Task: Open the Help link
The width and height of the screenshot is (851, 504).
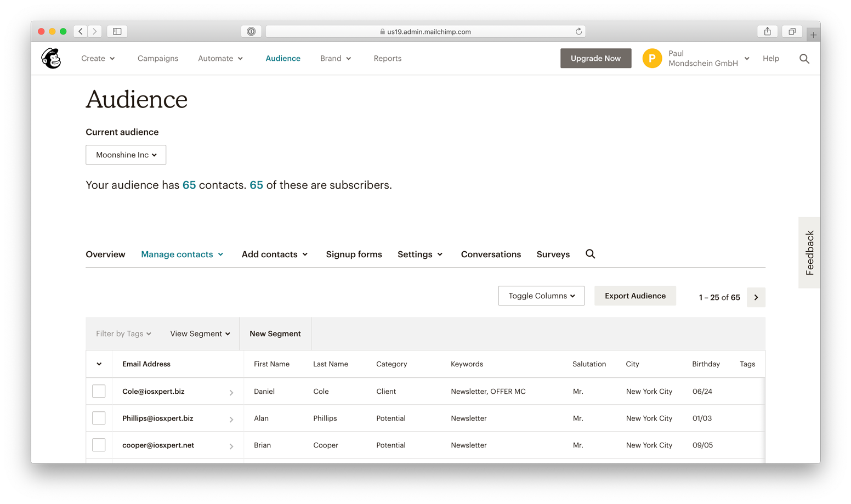Action: click(771, 58)
